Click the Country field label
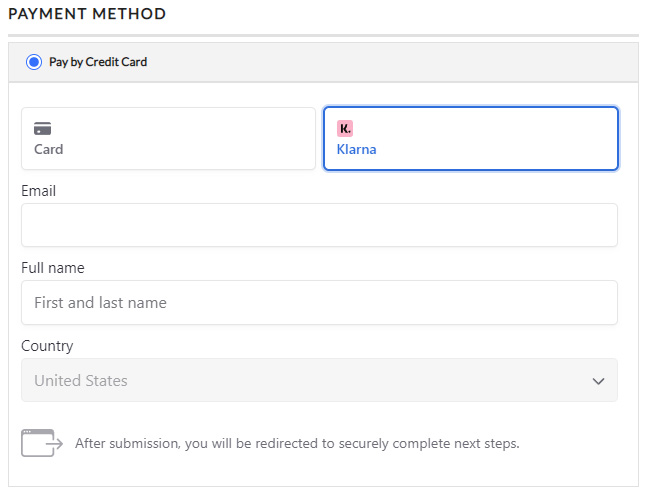Screen dimensions: 646x496 [47, 346]
